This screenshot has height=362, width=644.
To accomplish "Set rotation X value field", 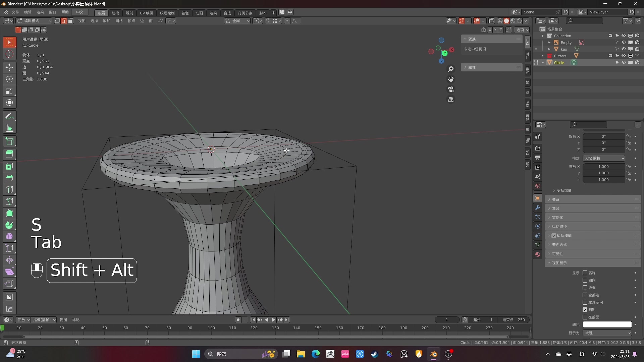I will click(603, 136).
